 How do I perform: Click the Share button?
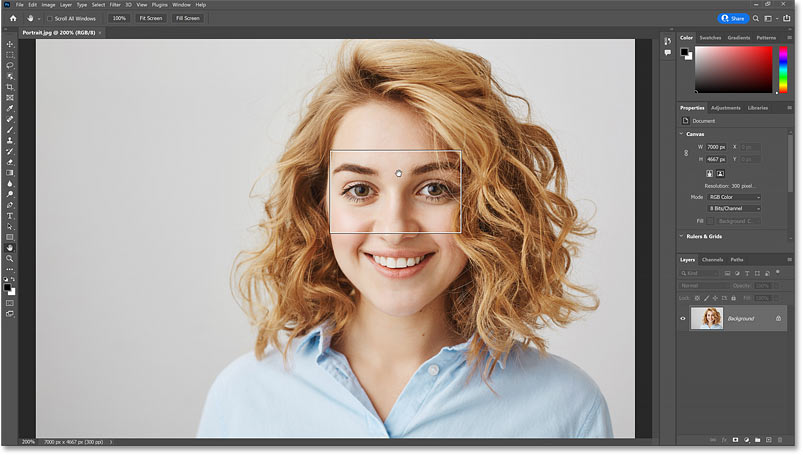click(x=733, y=18)
